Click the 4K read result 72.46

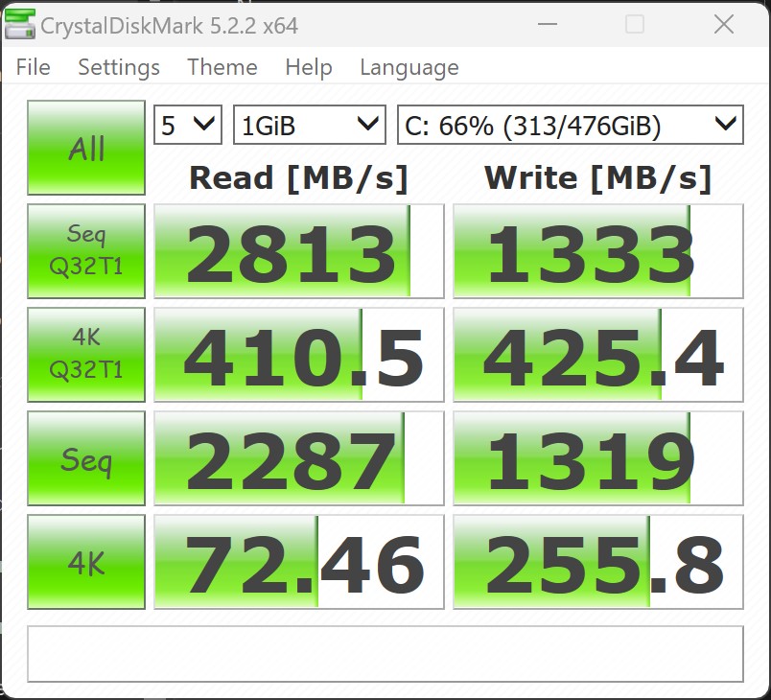pyautogui.click(x=299, y=562)
